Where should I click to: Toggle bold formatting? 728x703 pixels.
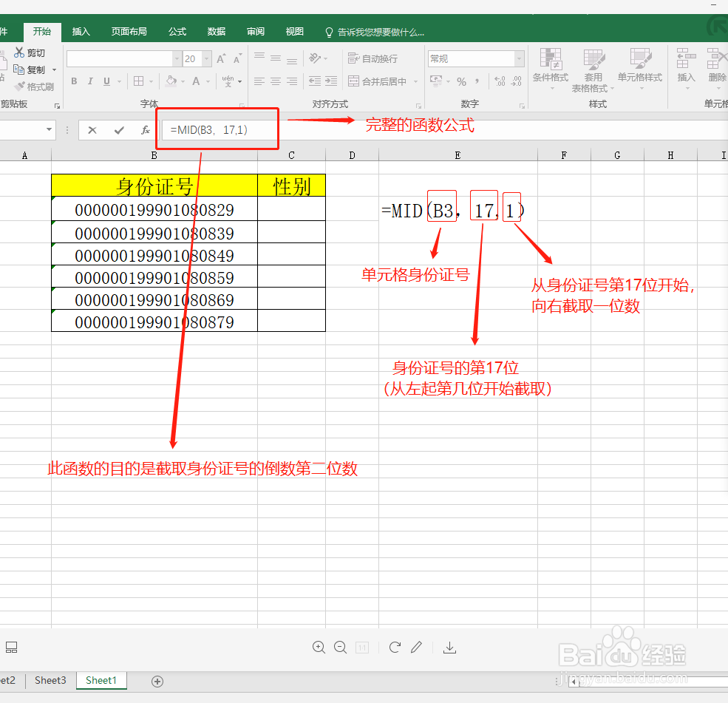pos(75,81)
